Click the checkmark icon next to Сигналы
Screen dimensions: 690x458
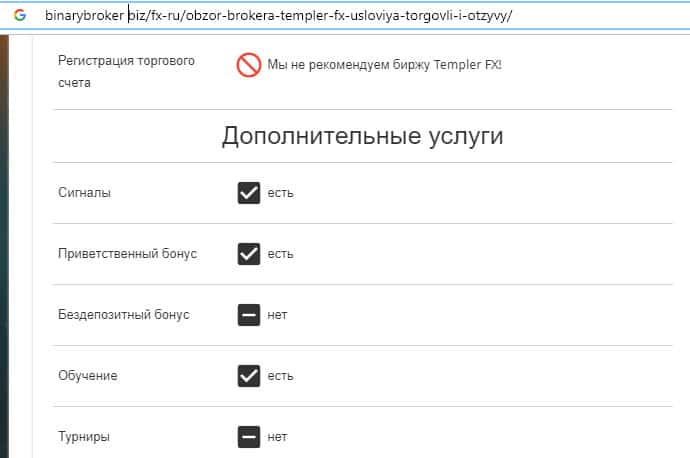(x=249, y=193)
